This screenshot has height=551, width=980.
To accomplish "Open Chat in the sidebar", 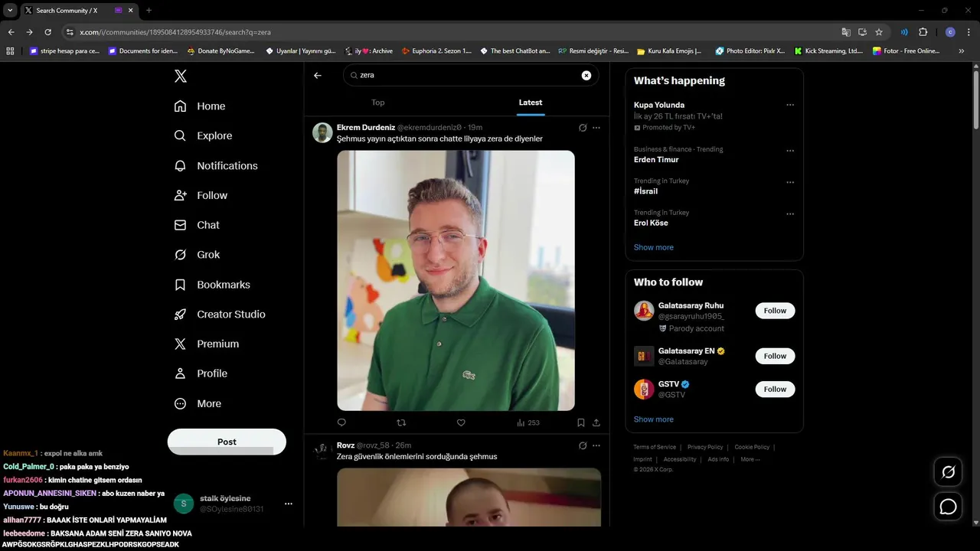I will (197, 225).
